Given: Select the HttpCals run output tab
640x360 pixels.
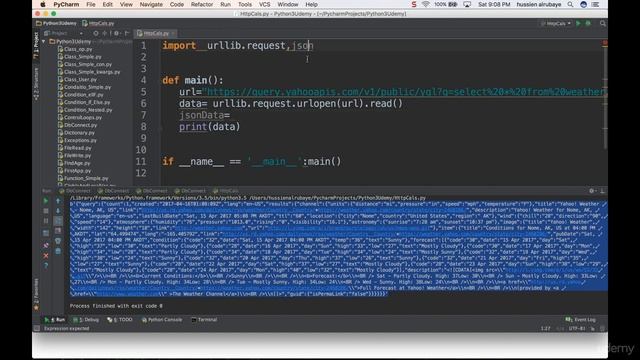Looking at the screenshot, I should (x=226, y=191).
